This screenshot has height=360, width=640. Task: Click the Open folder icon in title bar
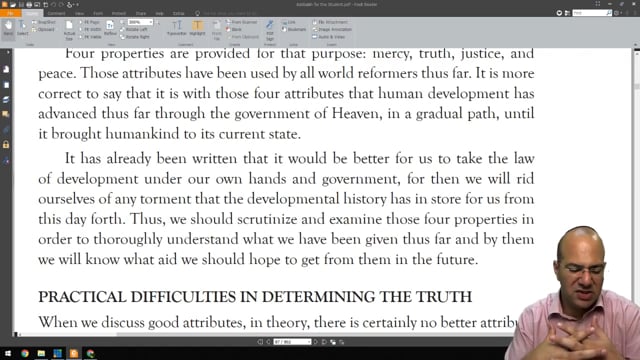(x=13, y=4)
